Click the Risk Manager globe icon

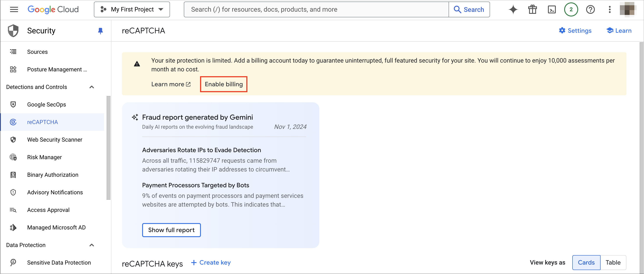tap(13, 157)
